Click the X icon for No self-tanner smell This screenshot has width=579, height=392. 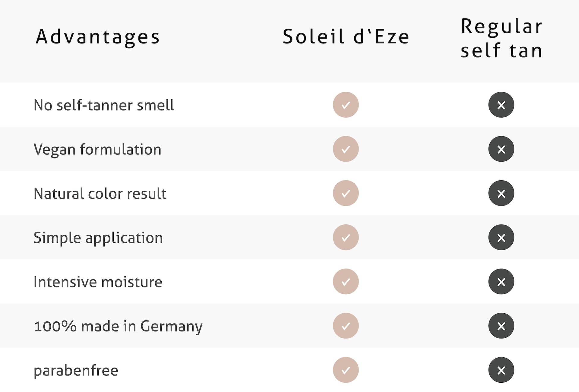(x=501, y=105)
